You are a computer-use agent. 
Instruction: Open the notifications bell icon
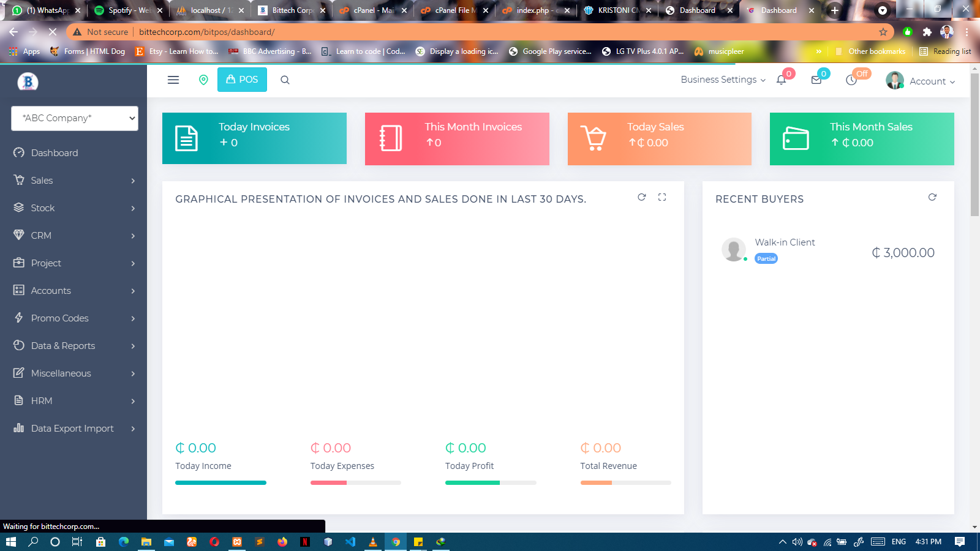point(782,80)
